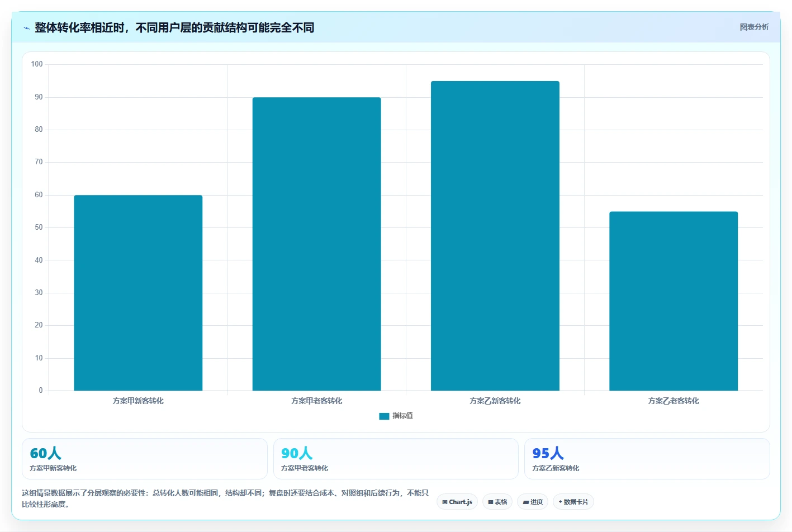The height and width of the screenshot is (532, 792).
Task: Click x-axis label 方案乙新客转化
Action: tap(495, 401)
